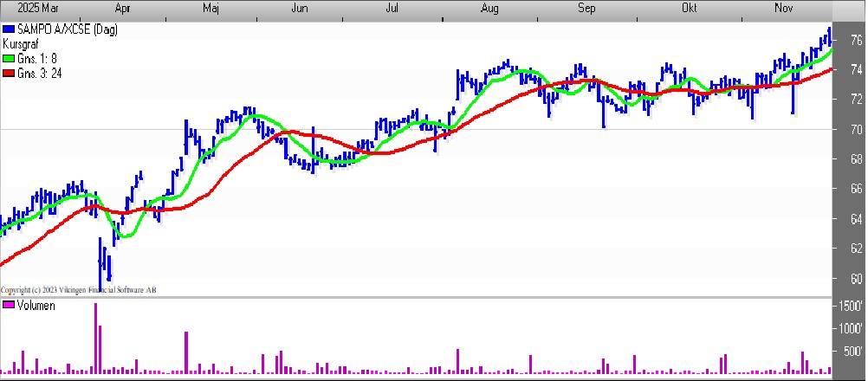Click the Volumen panel label
Viewport: 868px width, 381px height.
pyautogui.click(x=36, y=306)
